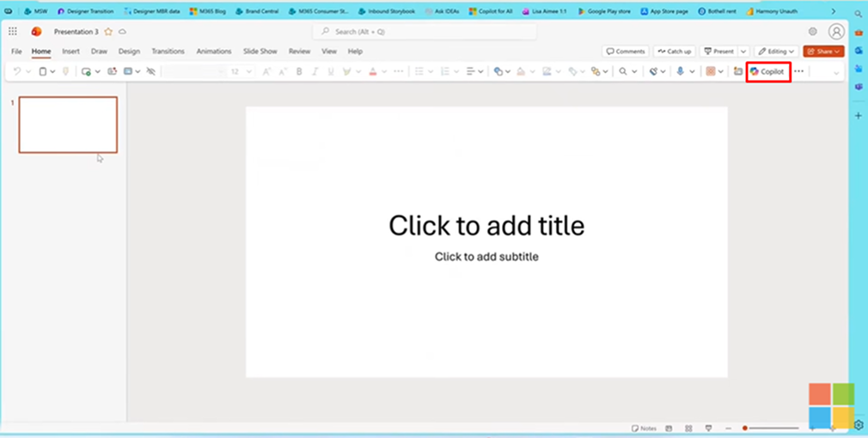Expand the Present options arrow
Viewport: 868px width, 438px height.
(743, 52)
